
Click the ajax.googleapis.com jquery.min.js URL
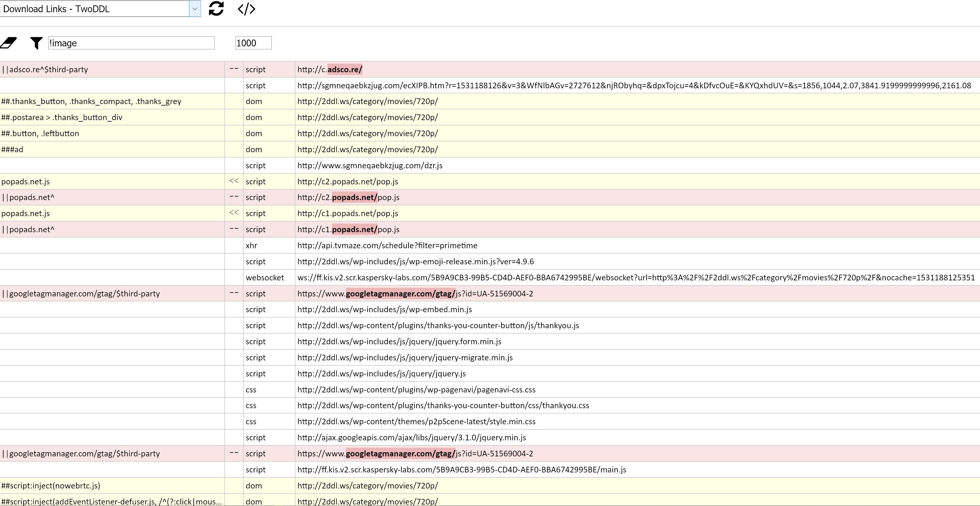tap(412, 437)
